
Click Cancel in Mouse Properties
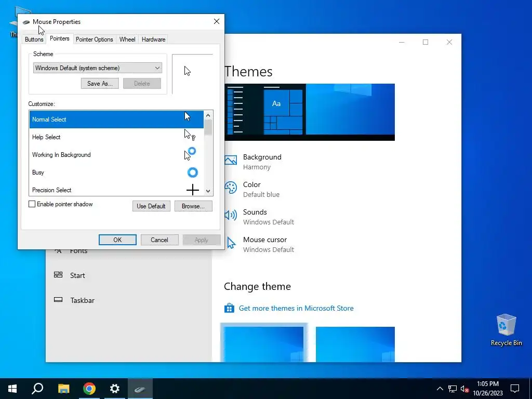coord(159,240)
